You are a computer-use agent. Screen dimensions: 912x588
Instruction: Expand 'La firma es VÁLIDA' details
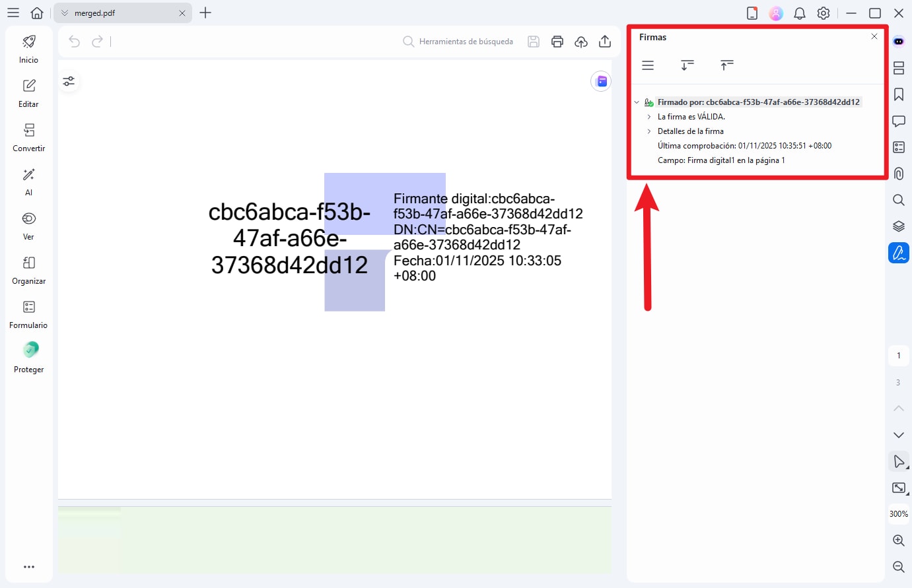coord(648,116)
